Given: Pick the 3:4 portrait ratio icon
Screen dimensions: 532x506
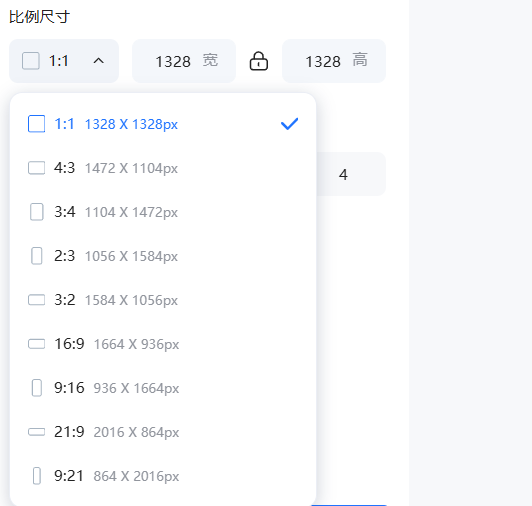Looking at the screenshot, I should tap(37, 212).
